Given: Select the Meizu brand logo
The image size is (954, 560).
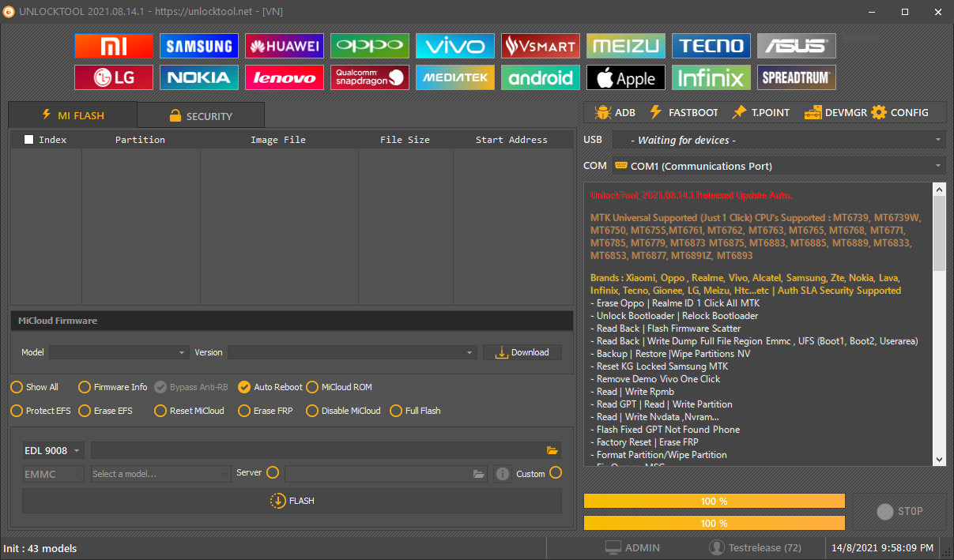Looking at the screenshot, I should click(626, 46).
